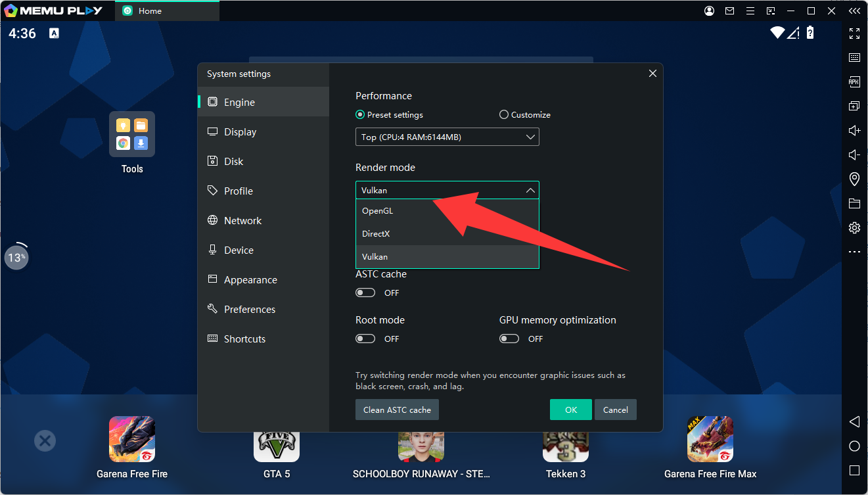Turn on GPU memory optimization
Image resolution: width=868 pixels, height=495 pixels.
pyautogui.click(x=509, y=339)
